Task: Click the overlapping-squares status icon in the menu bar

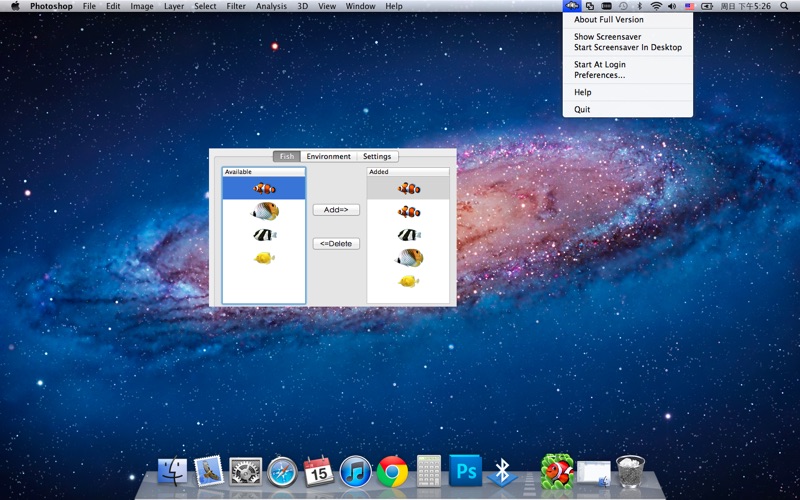Action: pos(590,6)
